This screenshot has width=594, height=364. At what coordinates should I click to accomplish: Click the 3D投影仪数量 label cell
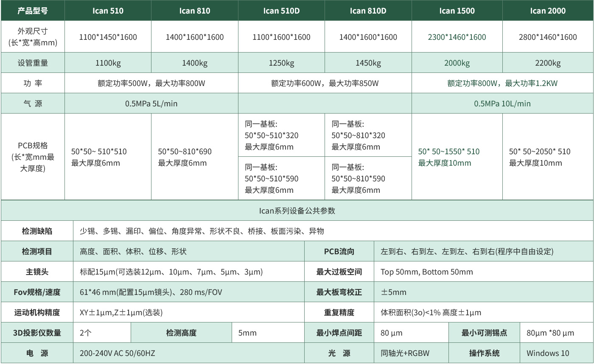click(x=37, y=333)
